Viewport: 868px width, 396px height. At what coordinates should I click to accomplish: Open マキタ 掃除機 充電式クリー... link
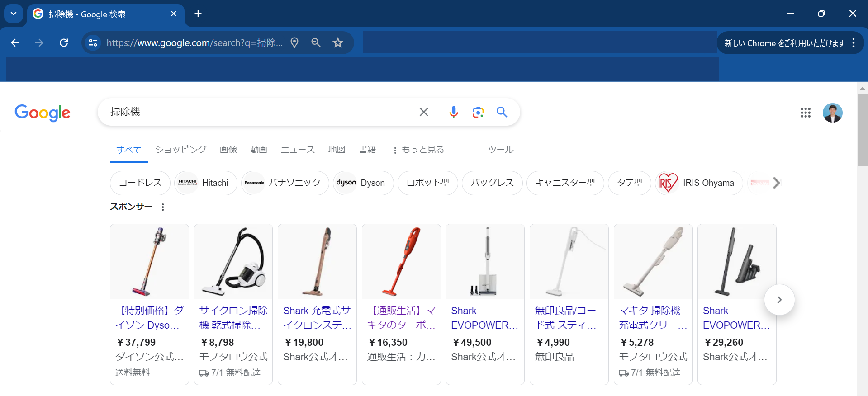(x=653, y=318)
